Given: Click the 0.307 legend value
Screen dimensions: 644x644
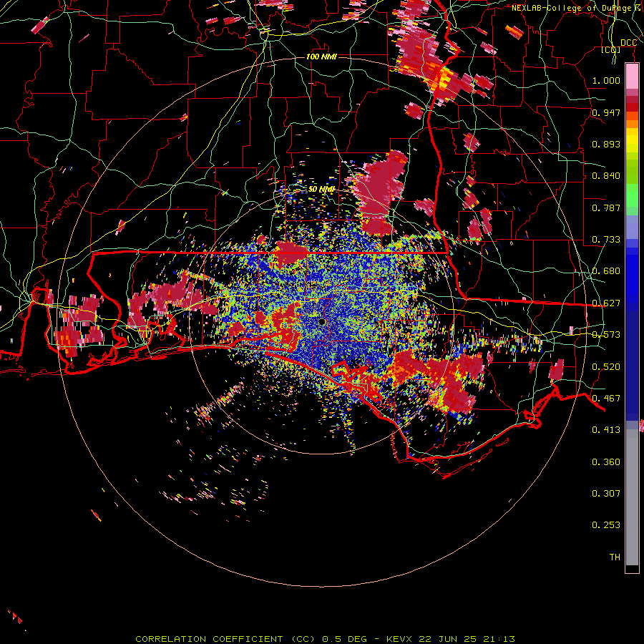Looking at the screenshot, I should [606, 494].
